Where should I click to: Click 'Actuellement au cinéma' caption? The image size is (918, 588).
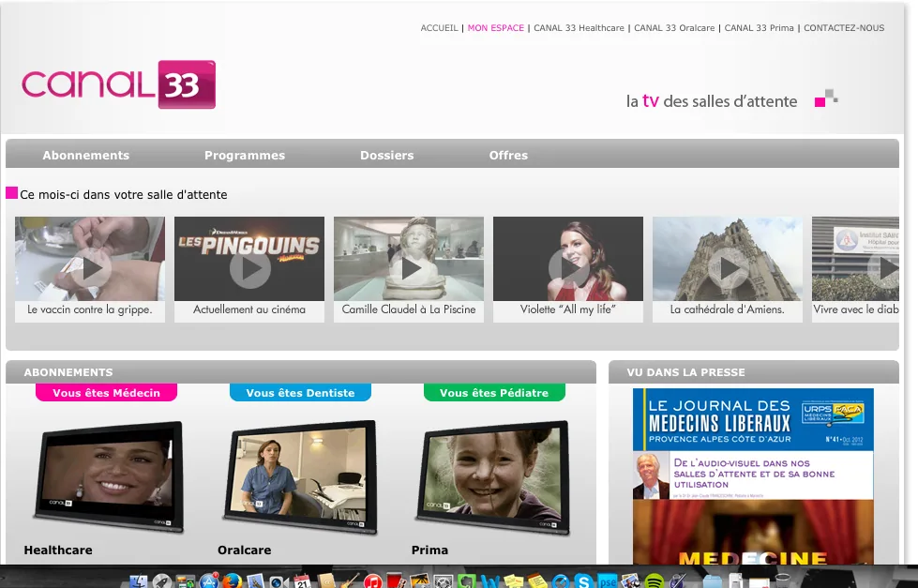pos(249,309)
